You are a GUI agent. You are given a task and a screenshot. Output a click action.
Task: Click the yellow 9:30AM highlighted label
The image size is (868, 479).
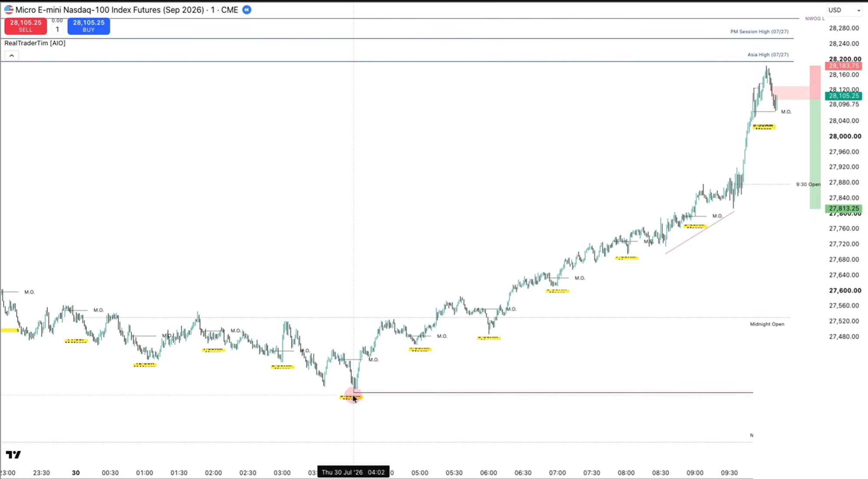coord(763,126)
